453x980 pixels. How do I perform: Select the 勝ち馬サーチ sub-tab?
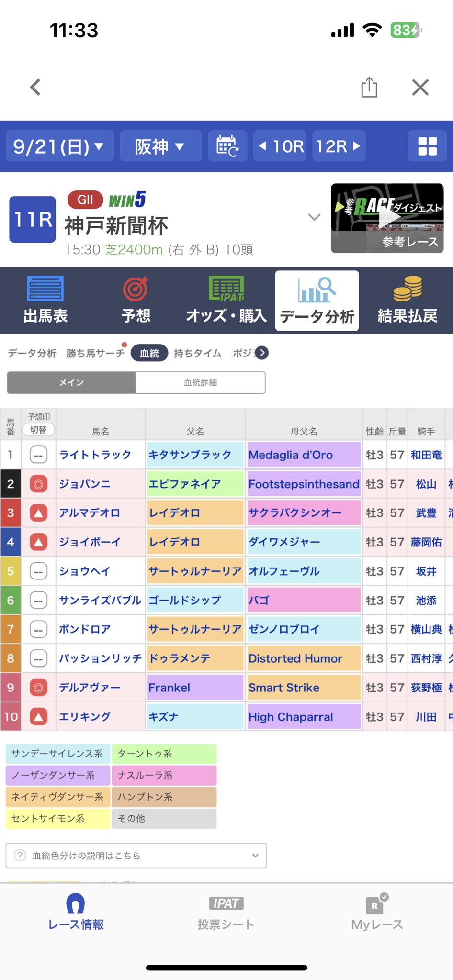(95, 353)
